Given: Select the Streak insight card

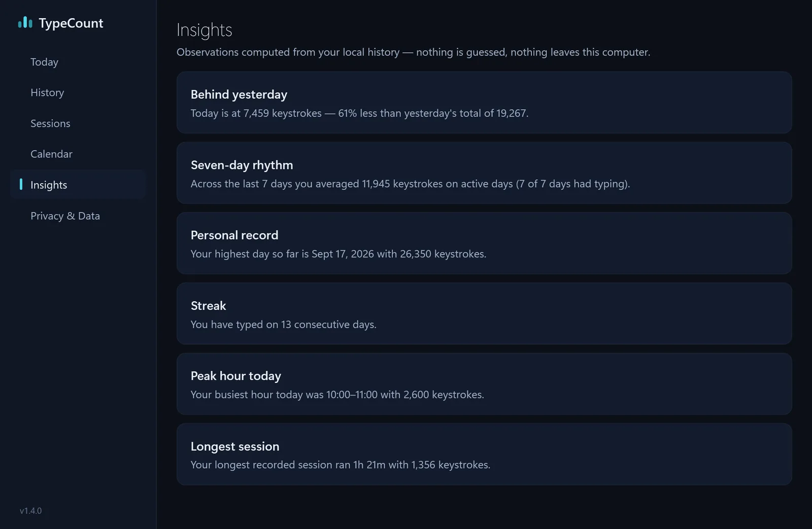Looking at the screenshot, I should coord(484,313).
